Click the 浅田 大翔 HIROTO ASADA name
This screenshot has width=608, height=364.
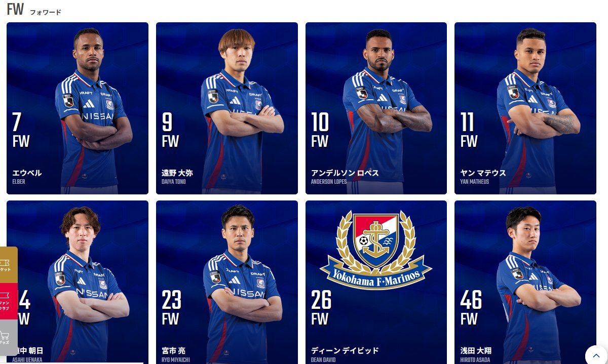point(476,354)
